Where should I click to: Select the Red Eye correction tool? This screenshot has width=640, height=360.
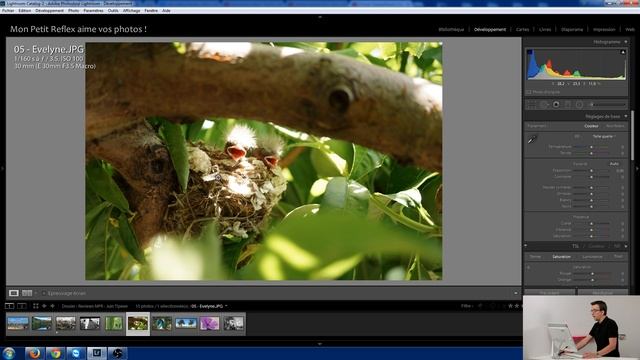556,105
